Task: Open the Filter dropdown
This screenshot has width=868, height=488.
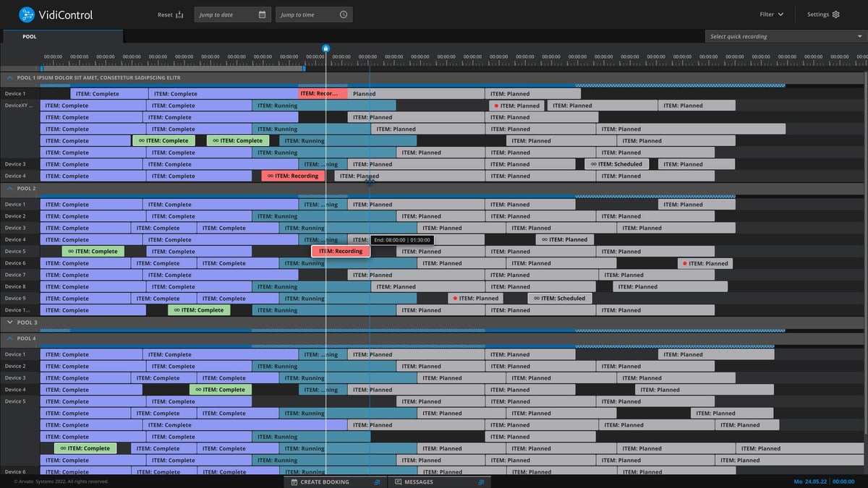Action: (x=772, y=14)
